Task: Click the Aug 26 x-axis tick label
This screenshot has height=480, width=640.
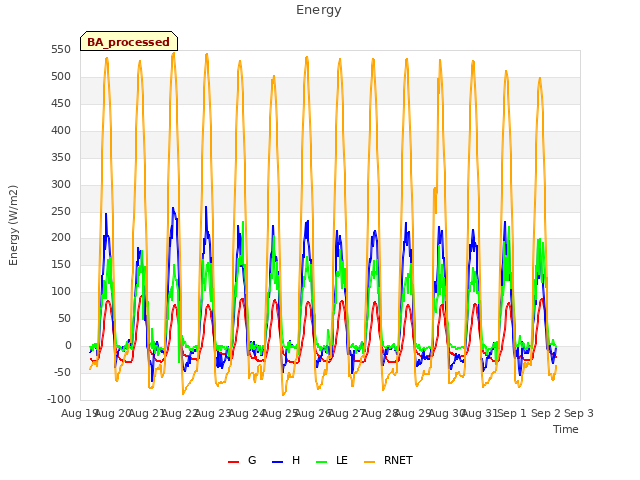Action: click(312, 413)
